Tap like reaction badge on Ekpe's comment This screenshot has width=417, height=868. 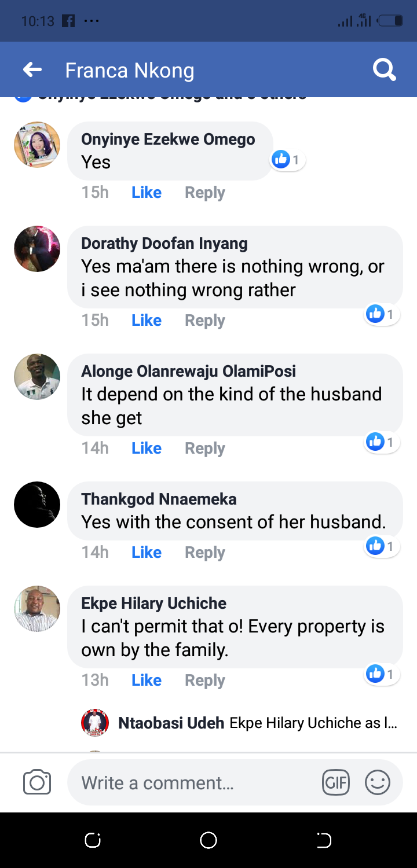click(382, 674)
